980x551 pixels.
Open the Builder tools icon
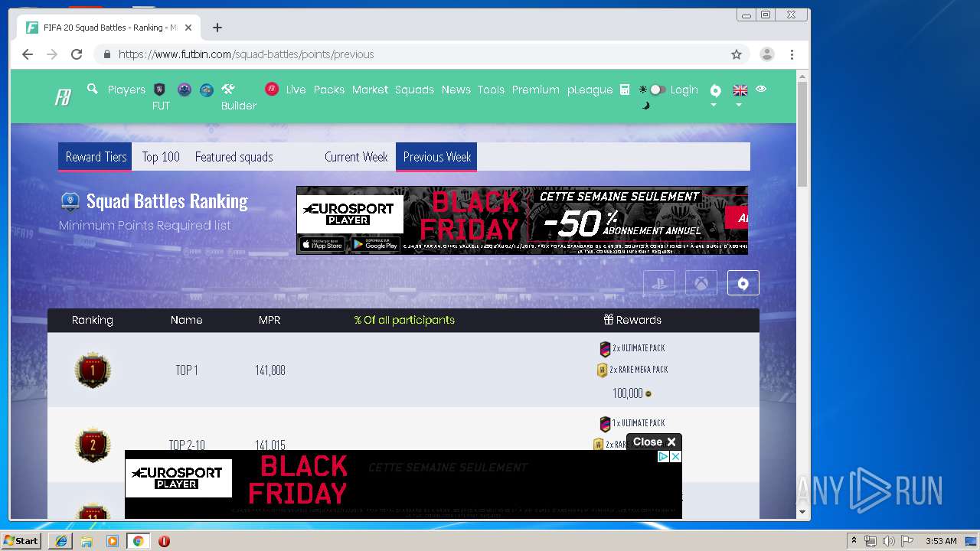pos(228,89)
